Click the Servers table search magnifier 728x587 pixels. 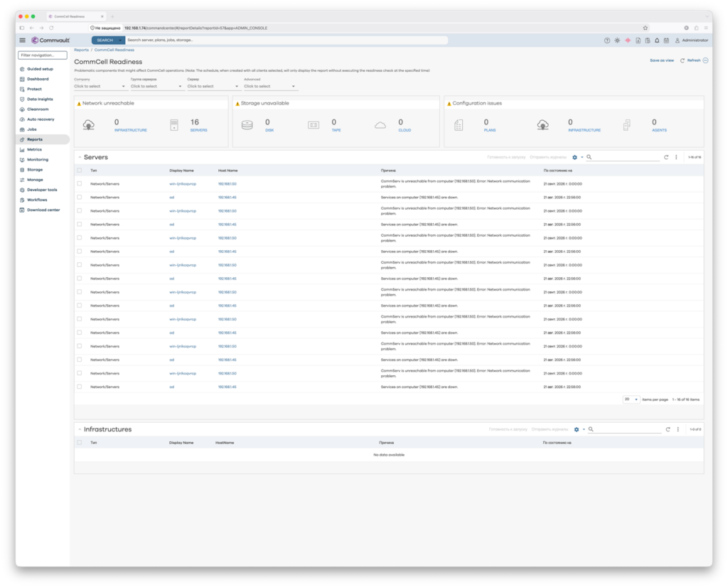tap(589, 157)
